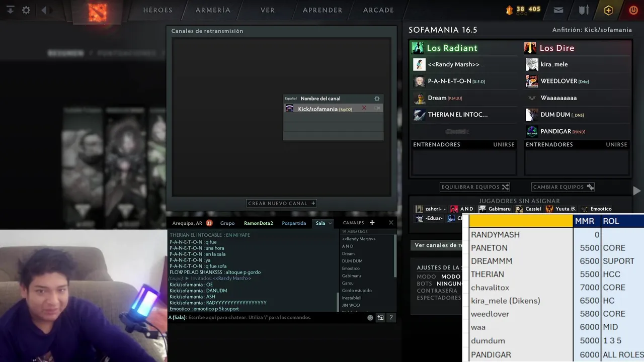This screenshot has width=644, height=362.
Task: Click CAMBIAR EQUIPOS button
Action: point(563,187)
